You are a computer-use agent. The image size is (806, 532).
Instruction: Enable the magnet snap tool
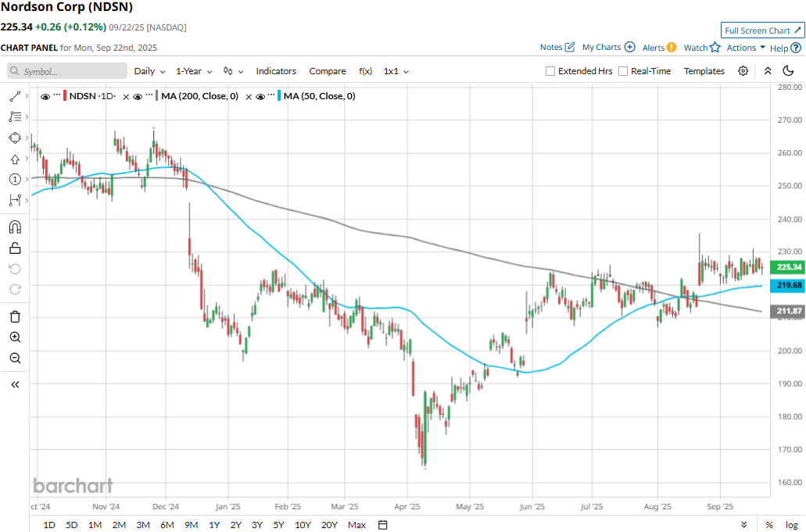(x=15, y=227)
